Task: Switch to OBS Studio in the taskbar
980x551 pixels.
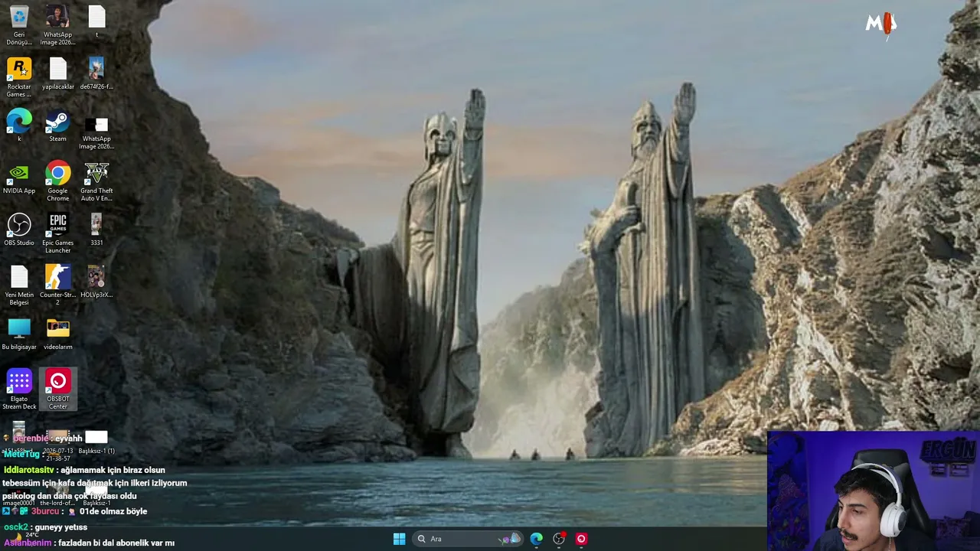Action: tap(559, 539)
